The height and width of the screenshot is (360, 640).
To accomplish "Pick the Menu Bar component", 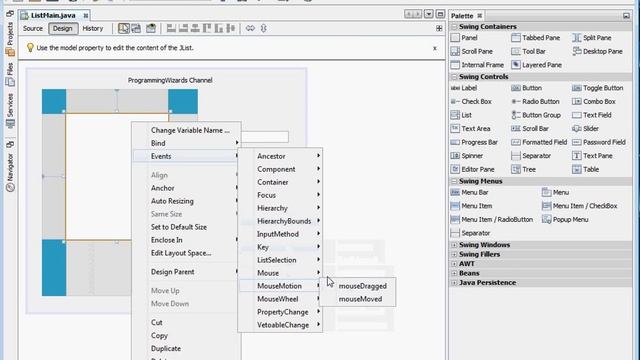I will pos(469,192).
